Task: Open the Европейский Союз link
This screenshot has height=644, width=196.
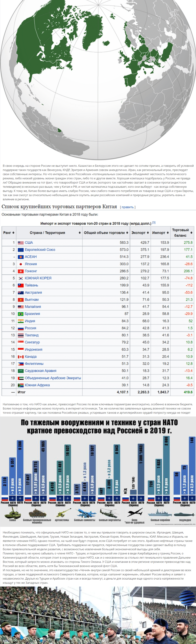Action: [x=40, y=250]
